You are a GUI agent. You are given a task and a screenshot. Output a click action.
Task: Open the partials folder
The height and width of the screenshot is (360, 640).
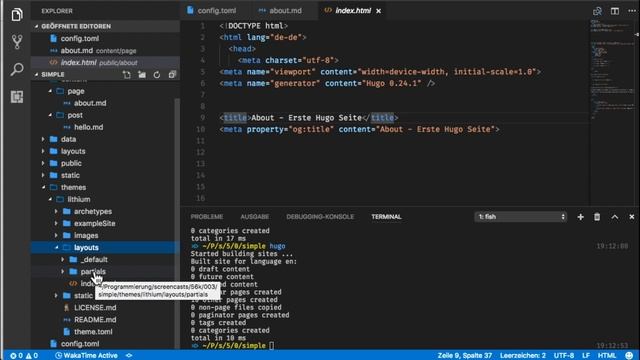pyautogui.click(x=93, y=271)
